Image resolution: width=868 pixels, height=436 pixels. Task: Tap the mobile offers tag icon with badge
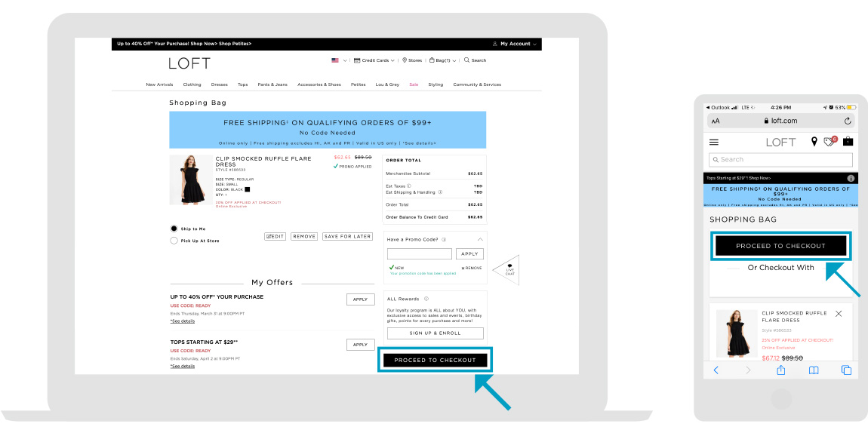[830, 141]
